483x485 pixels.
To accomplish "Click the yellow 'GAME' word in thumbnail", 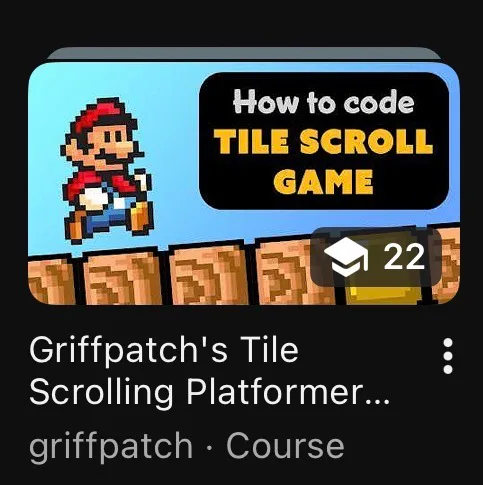I will tap(323, 182).
